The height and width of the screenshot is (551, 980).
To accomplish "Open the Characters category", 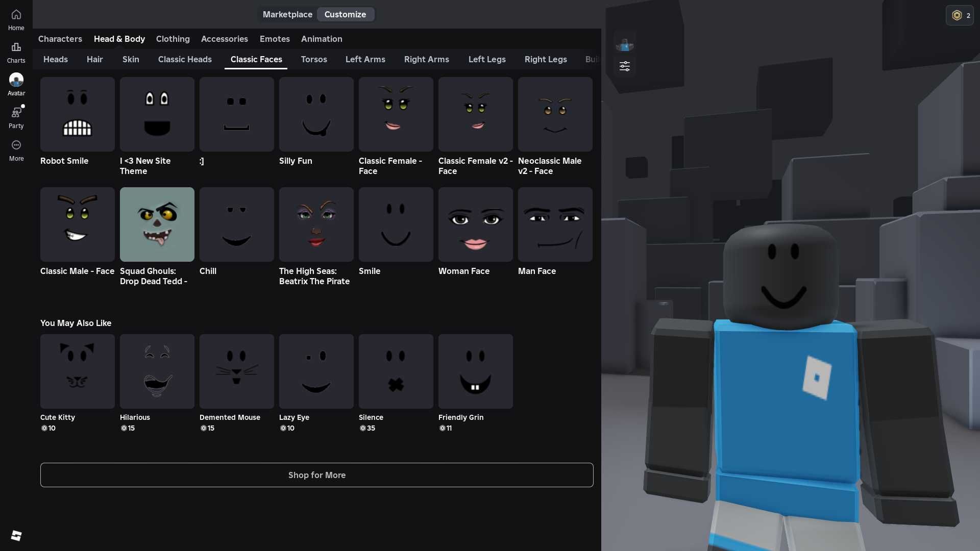I will (x=60, y=39).
